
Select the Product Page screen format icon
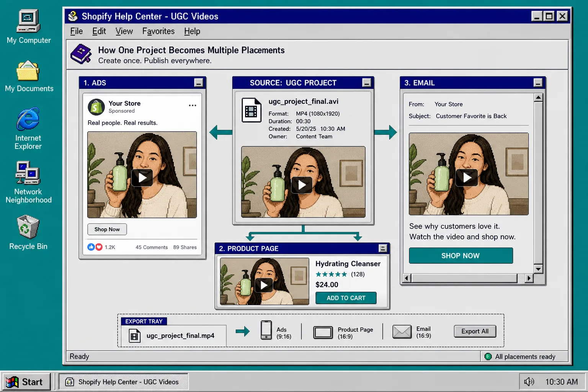(323, 332)
